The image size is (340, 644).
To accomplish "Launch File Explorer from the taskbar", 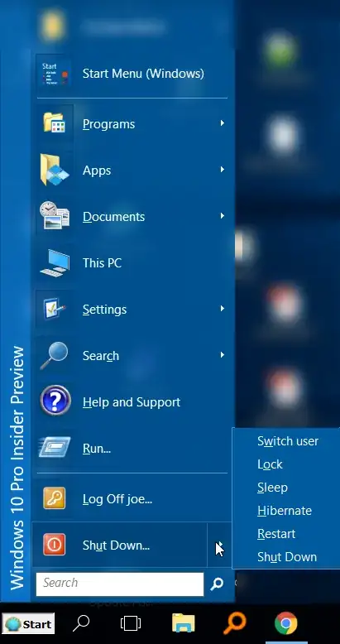I will click(183, 623).
